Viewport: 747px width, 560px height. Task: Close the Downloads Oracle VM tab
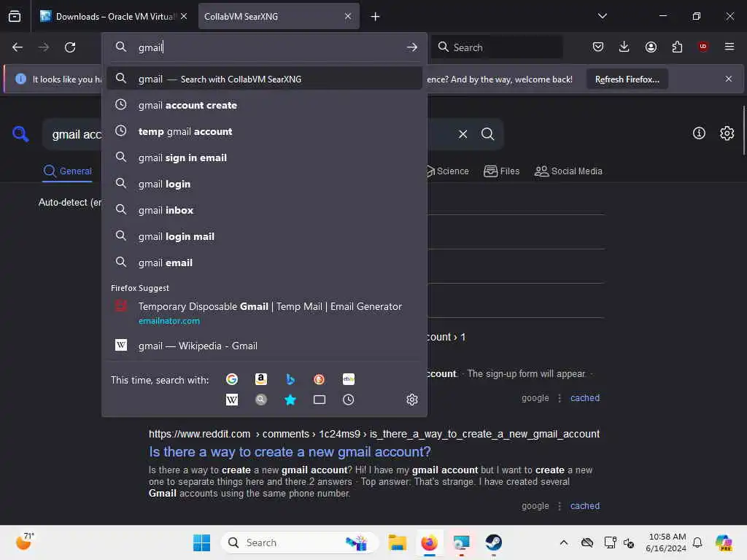tap(184, 16)
